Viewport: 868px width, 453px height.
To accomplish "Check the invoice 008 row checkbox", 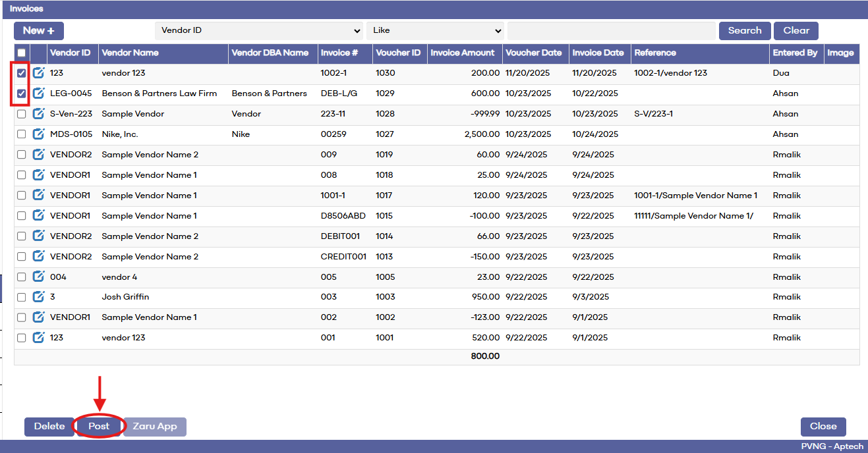I will (22, 175).
